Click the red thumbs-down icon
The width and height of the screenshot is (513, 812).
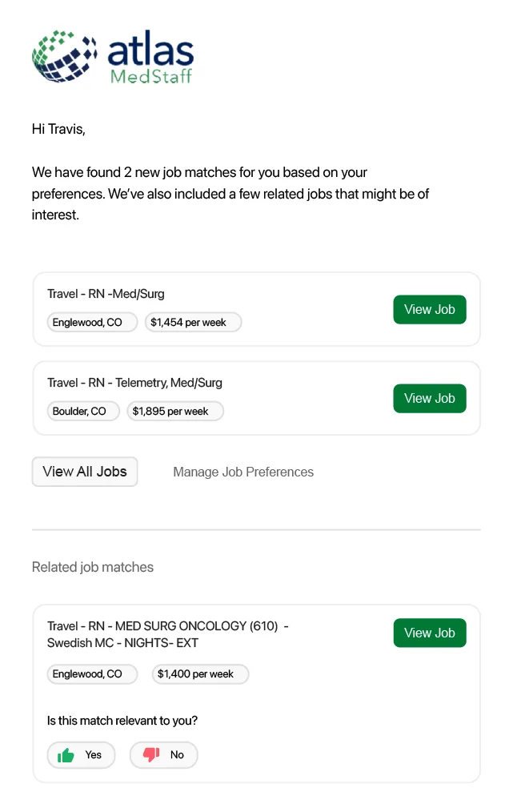[x=151, y=754]
